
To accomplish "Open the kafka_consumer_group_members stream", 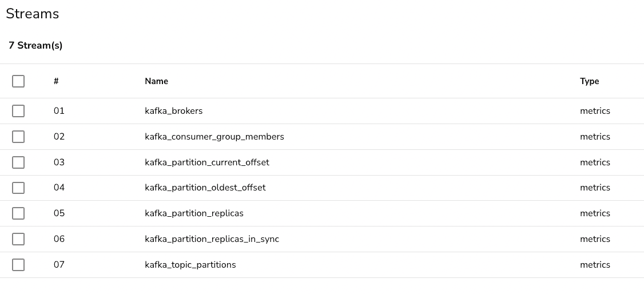I will click(214, 137).
